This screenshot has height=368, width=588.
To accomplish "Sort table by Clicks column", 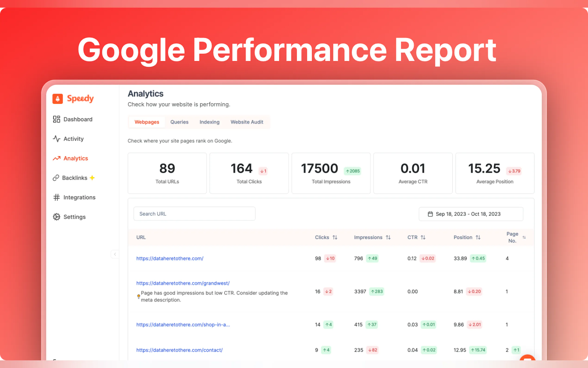I will (335, 237).
